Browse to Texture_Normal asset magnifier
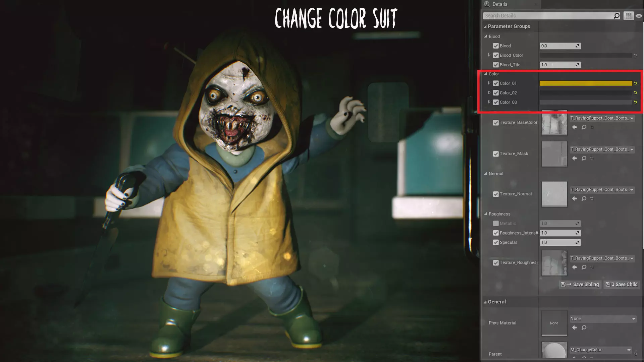The image size is (644, 362). (584, 198)
